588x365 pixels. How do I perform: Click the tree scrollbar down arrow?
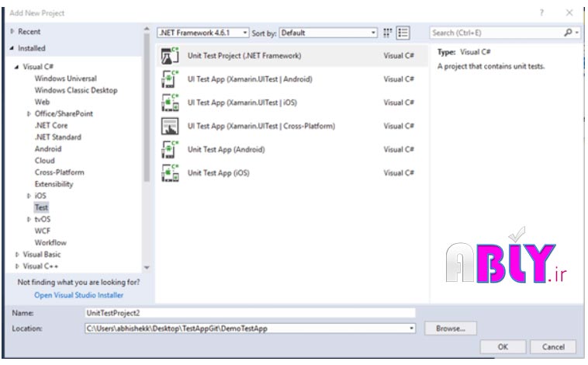click(x=147, y=267)
